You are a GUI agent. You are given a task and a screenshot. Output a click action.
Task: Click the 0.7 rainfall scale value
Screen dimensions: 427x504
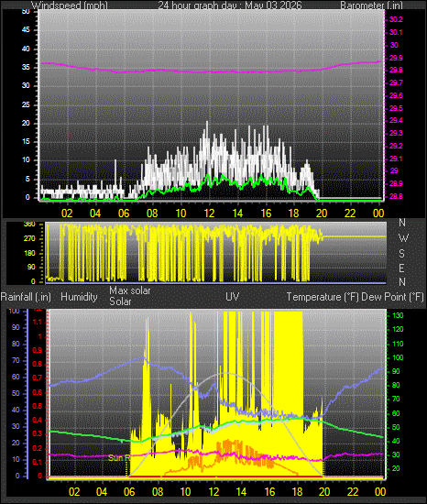pos(37,378)
